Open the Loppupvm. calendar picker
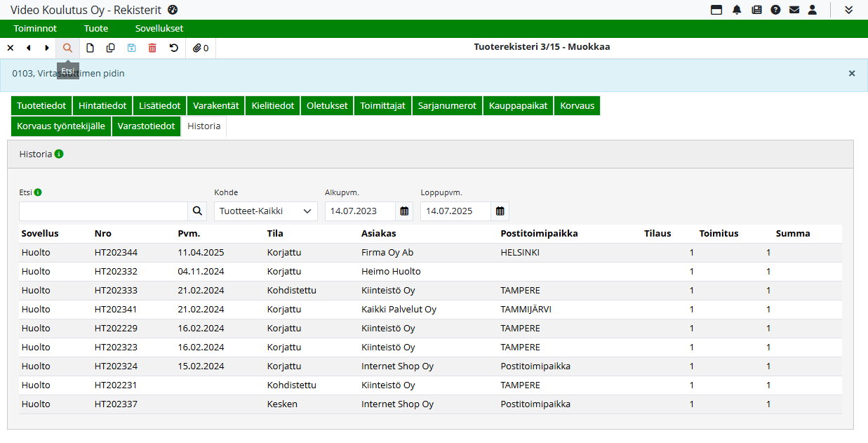This screenshot has height=443, width=868. point(500,211)
